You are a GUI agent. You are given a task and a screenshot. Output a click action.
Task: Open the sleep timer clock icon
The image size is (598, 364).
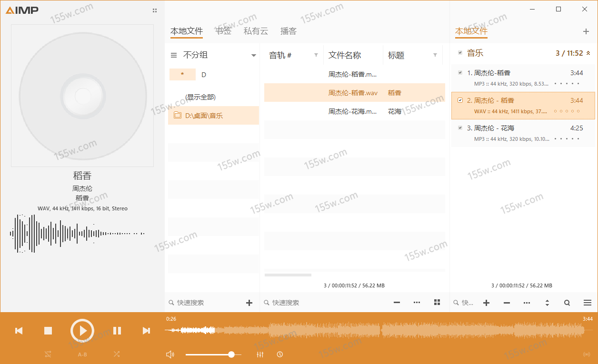pyautogui.click(x=280, y=354)
